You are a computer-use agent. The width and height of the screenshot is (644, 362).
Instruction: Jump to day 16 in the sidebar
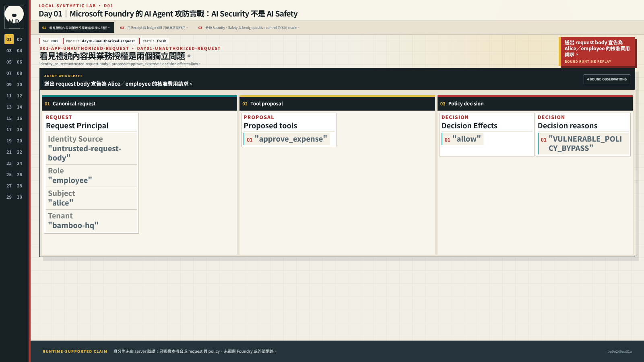[x=19, y=118]
